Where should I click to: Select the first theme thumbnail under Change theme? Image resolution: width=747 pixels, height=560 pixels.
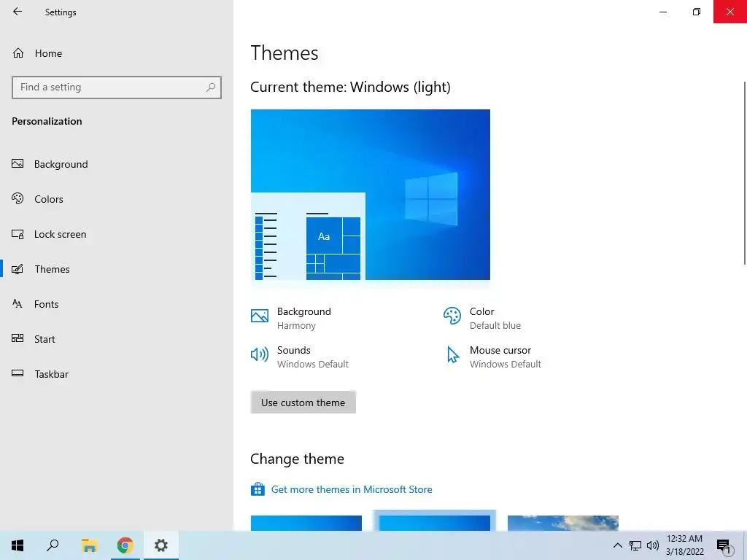click(x=306, y=523)
